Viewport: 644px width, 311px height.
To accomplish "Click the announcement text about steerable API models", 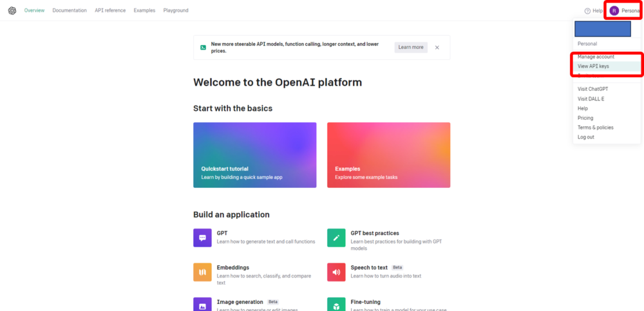I will tap(295, 47).
